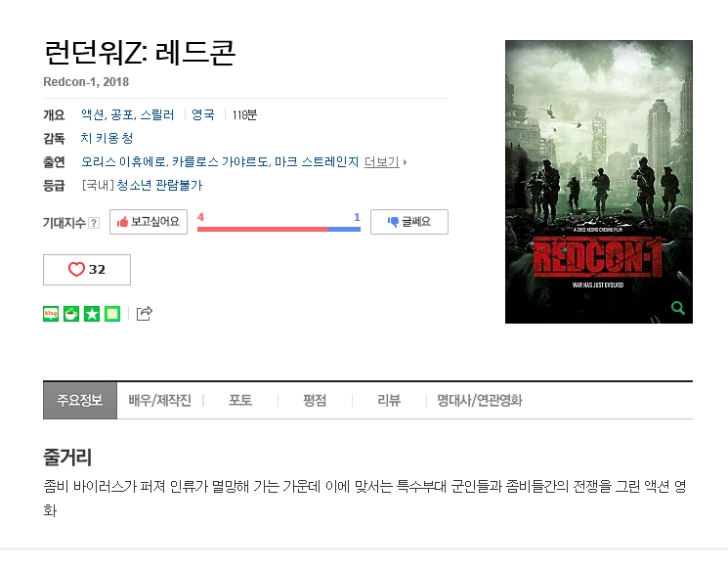
Task: Click the help question mark beside 기대지수
Action: pyautogui.click(x=94, y=223)
